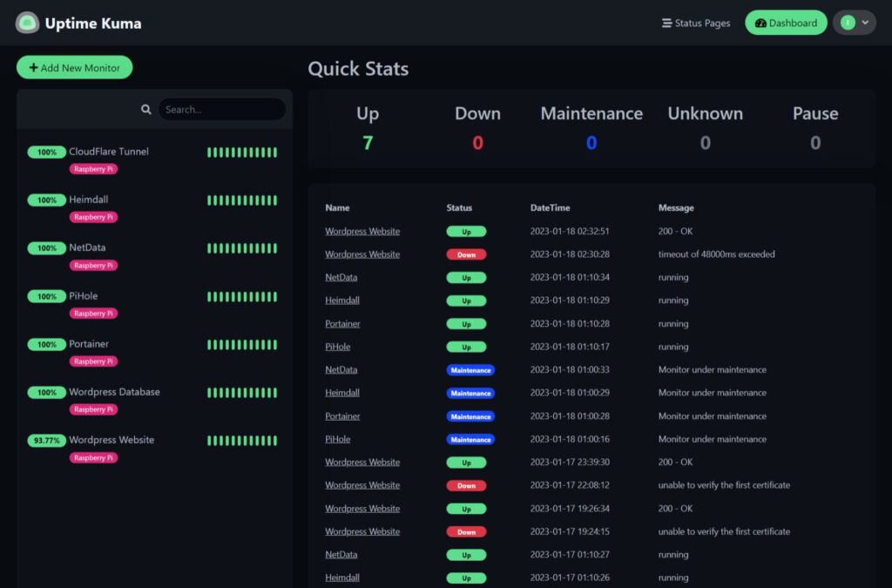This screenshot has width=892, height=588.
Task: Click the 93.77% uptime badge
Action: [x=46, y=441]
